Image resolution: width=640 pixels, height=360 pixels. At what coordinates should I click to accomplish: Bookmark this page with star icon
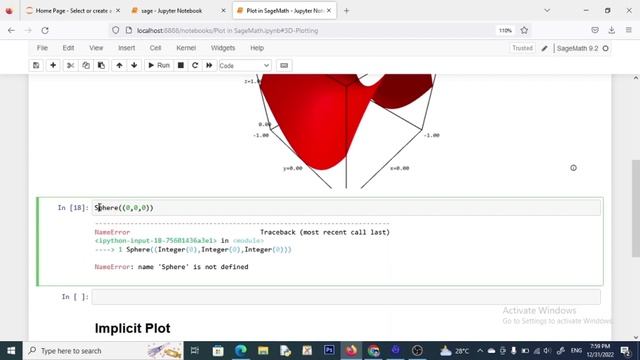pos(524,30)
